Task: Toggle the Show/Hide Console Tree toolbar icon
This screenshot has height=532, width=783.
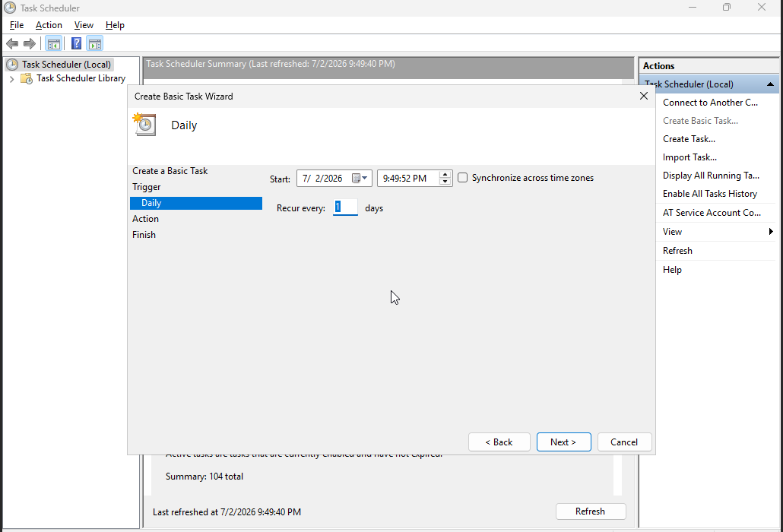Action: click(x=54, y=44)
